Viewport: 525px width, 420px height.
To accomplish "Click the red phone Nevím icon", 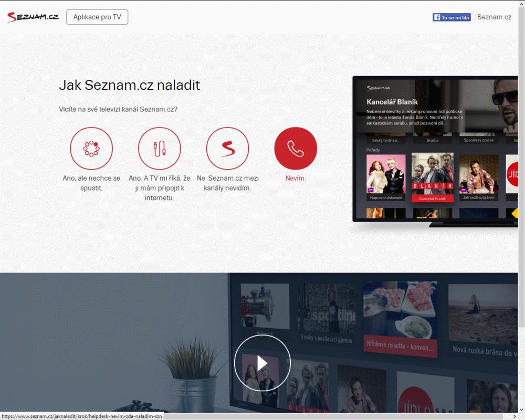I will pyautogui.click(x=296, y=149).
